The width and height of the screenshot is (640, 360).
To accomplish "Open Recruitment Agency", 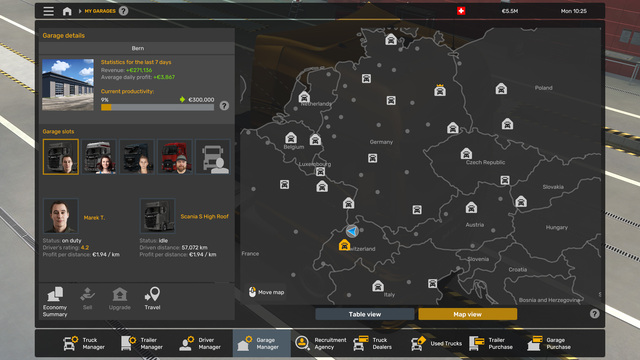I will pyautogui.click(x=320, y=343).
